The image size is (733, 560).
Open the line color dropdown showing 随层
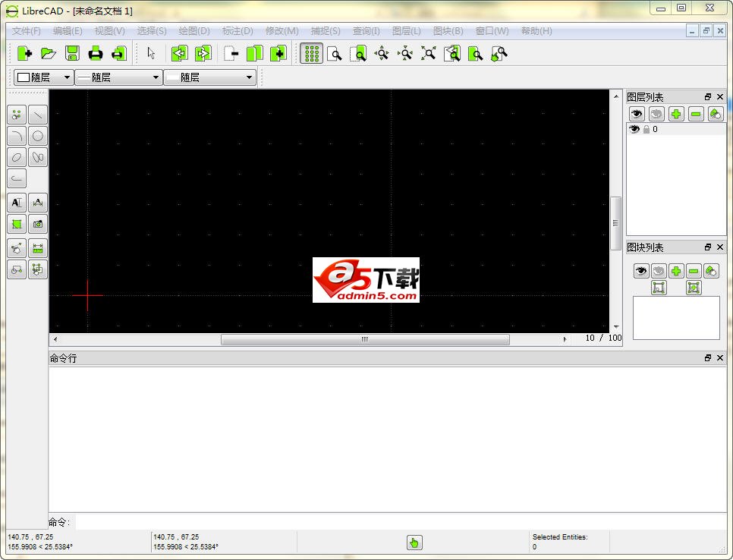click(42, 77)
